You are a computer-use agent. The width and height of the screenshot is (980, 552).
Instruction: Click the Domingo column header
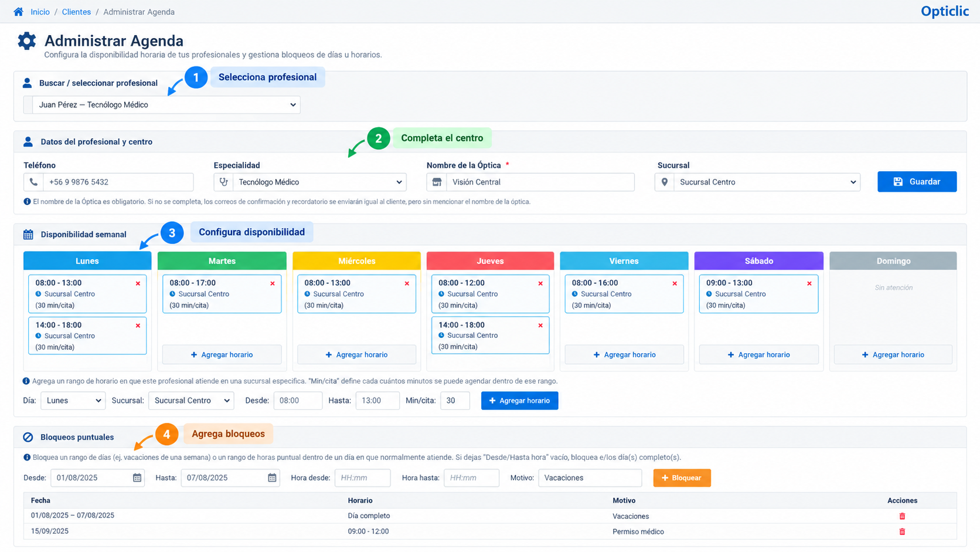pos(893,261)
